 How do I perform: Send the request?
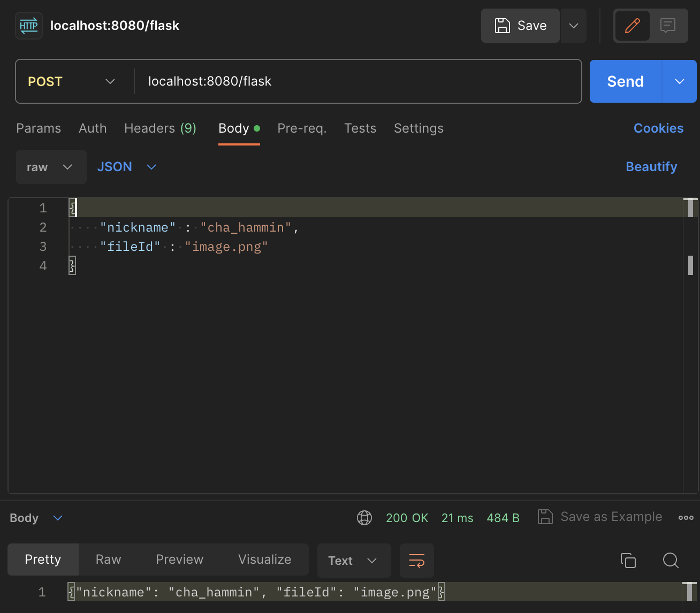[x=626, y=81]
